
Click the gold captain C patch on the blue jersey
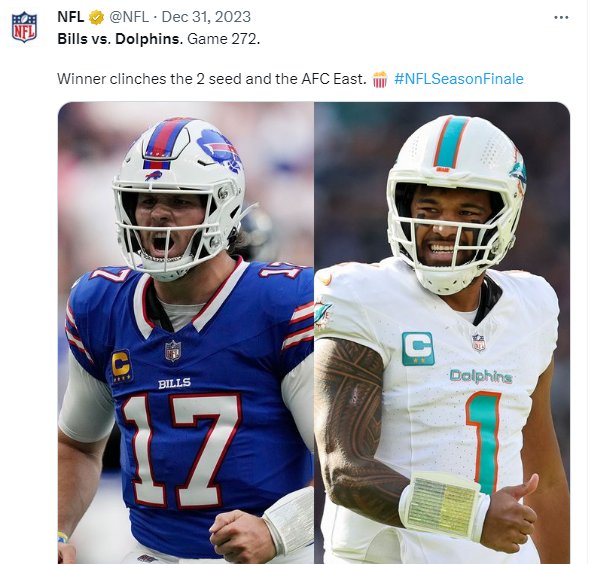(122, 366)
